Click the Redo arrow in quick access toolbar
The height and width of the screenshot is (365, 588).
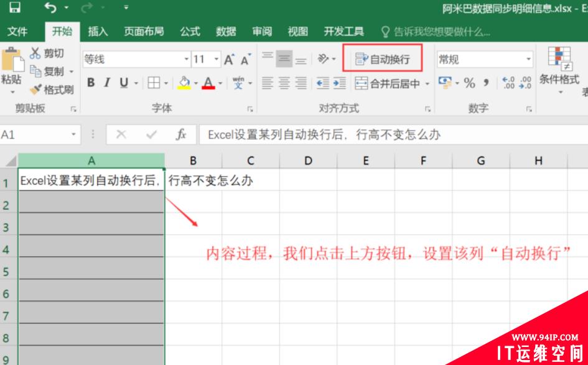87,7
